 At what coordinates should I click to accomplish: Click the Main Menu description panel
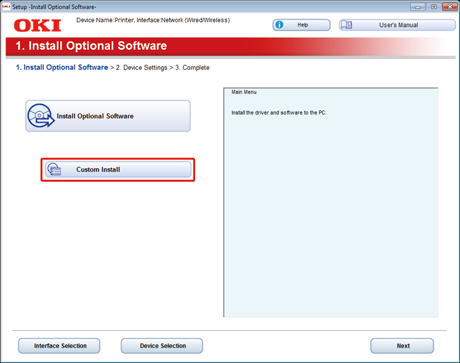pos(330,203)
